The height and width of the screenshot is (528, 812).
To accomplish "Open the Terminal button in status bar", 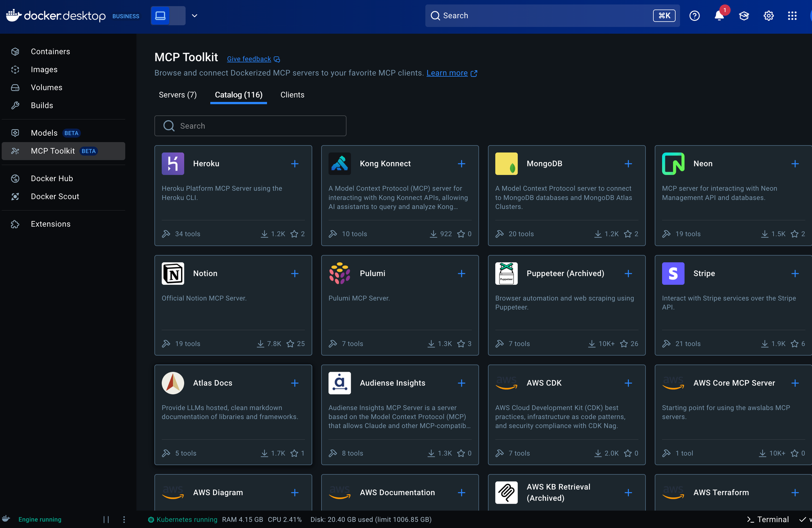I will click(x=768, y=519).
